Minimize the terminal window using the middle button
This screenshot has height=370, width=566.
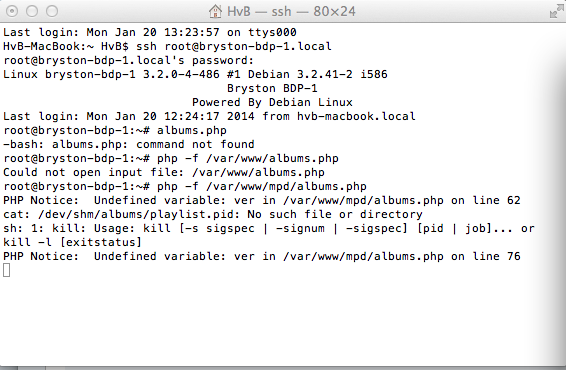coord(32,11)
